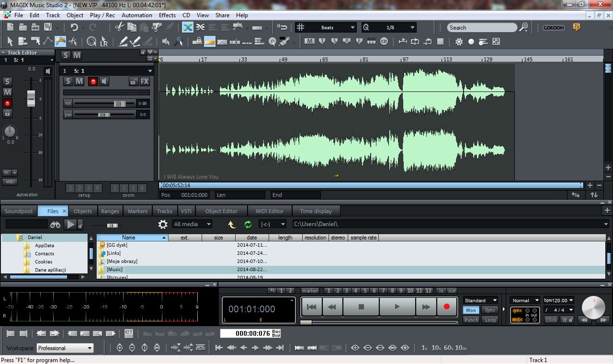The height and width of the screenshot is (364, 613).
Task: Toggle track 1 monitoring speaker button
Action: pos(104,81)
